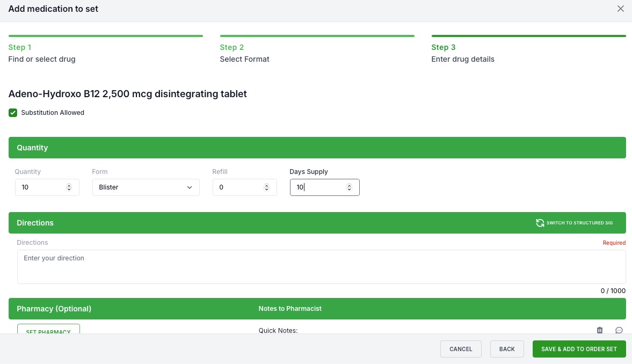
Task: Switch to structured SIG
Action: pyautogui.click(x=575, y=223)
